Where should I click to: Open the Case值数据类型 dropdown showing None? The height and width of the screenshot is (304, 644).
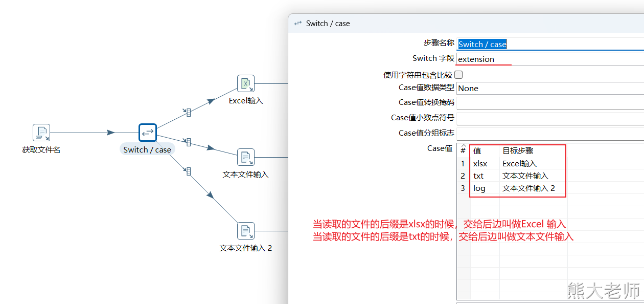point(550,88)
